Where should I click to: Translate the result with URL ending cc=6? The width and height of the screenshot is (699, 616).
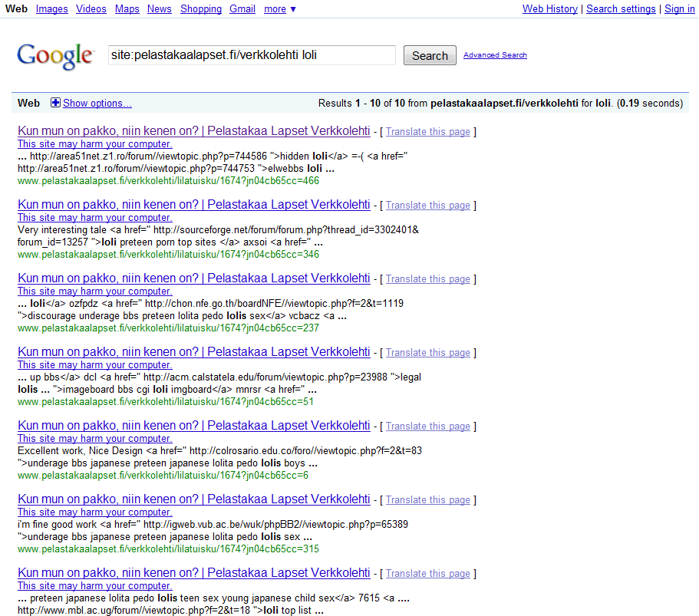(x=428, y=426)
